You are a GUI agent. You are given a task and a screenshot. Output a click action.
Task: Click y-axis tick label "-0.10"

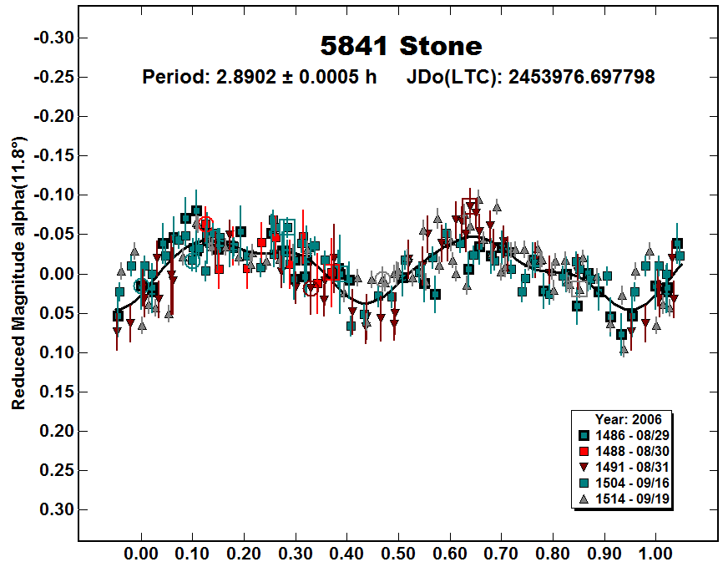(54, 195)
